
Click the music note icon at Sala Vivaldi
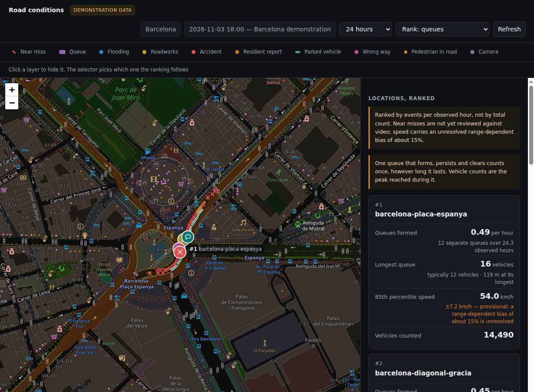243,222
